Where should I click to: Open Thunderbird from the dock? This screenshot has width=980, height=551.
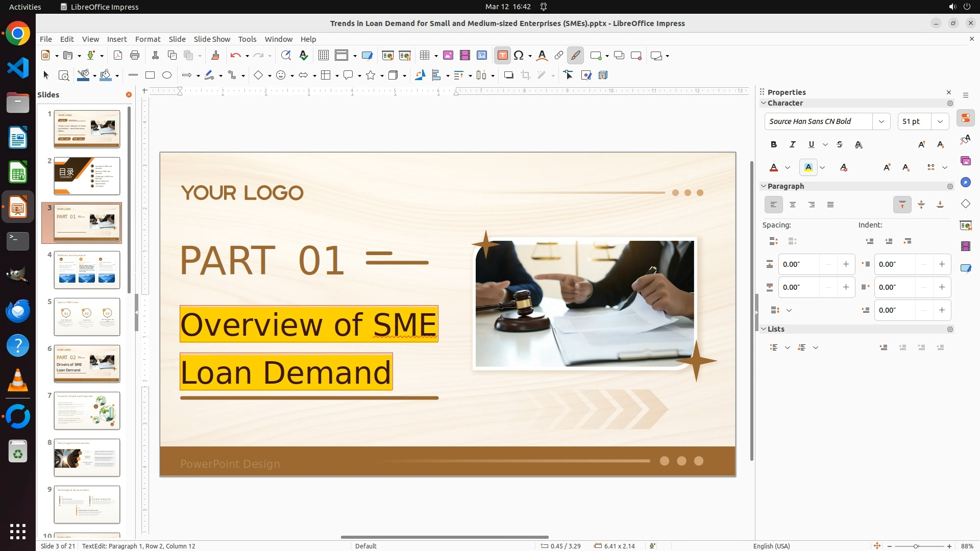(18, 311)
